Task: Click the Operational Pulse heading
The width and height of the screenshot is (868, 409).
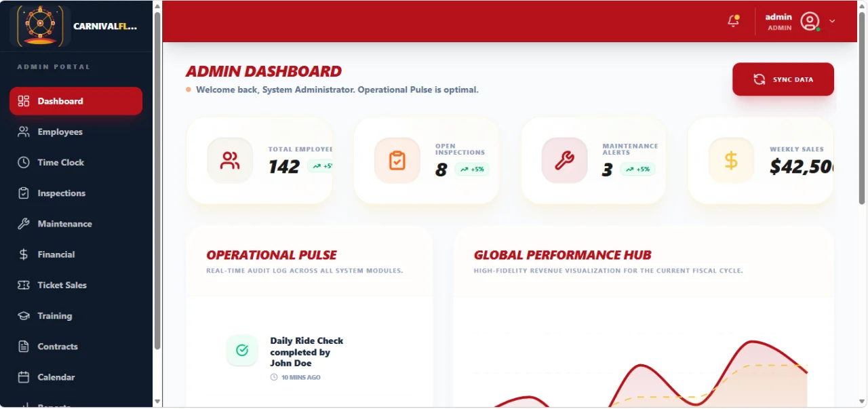Action: [272, 255]
